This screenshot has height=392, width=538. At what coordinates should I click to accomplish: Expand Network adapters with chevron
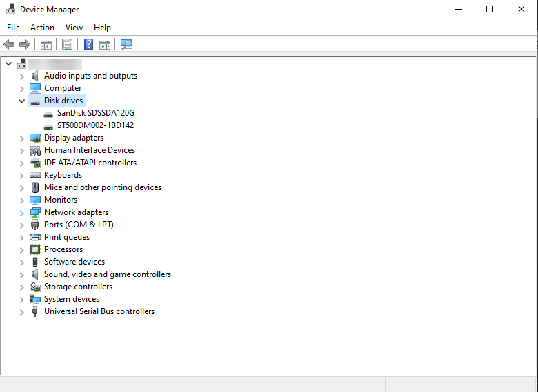pos(21,213)
